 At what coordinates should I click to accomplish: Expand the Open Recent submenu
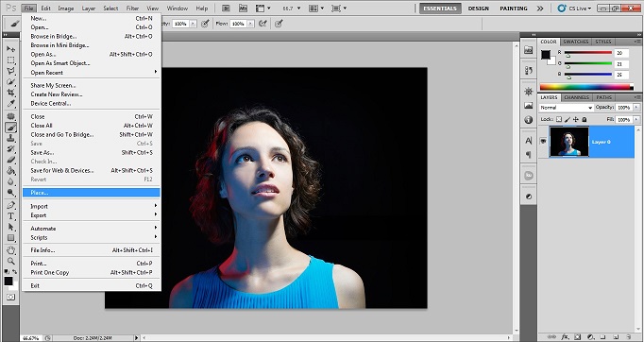(x=92, y=73)
